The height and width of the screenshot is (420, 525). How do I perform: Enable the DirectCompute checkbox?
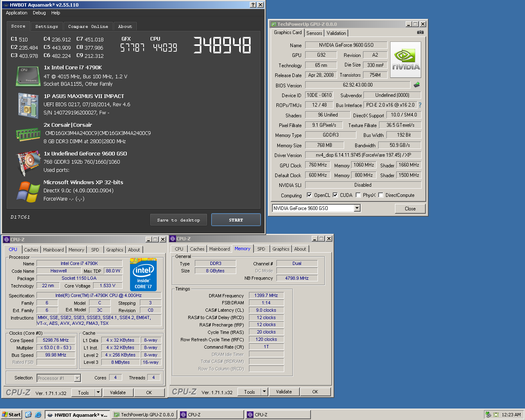click(381, 195)
